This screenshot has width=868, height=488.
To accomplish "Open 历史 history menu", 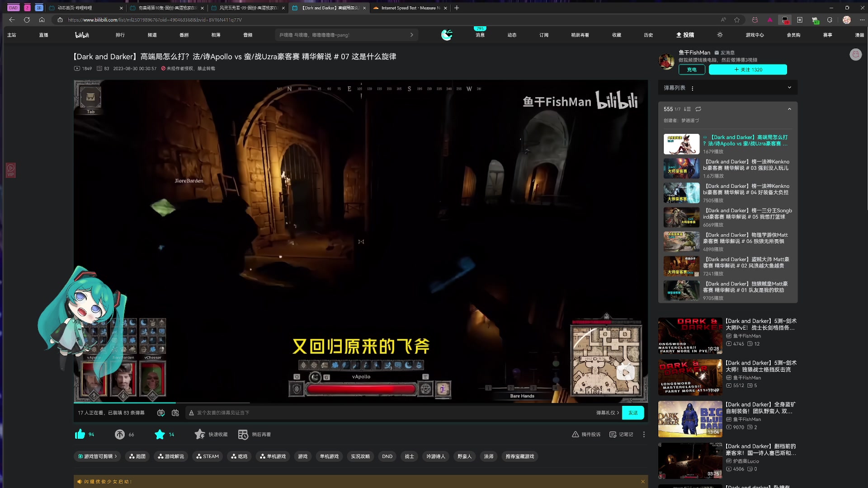I will click(x=648, y=35).
